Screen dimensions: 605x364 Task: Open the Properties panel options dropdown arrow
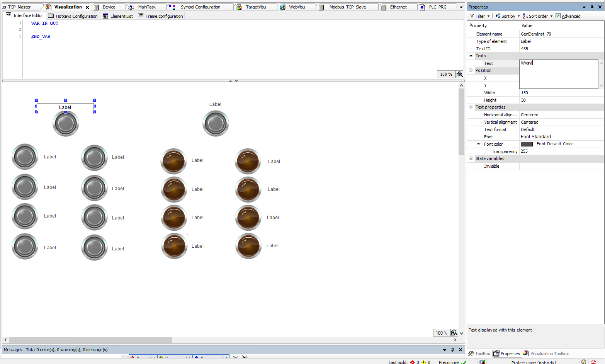[584, 7]
